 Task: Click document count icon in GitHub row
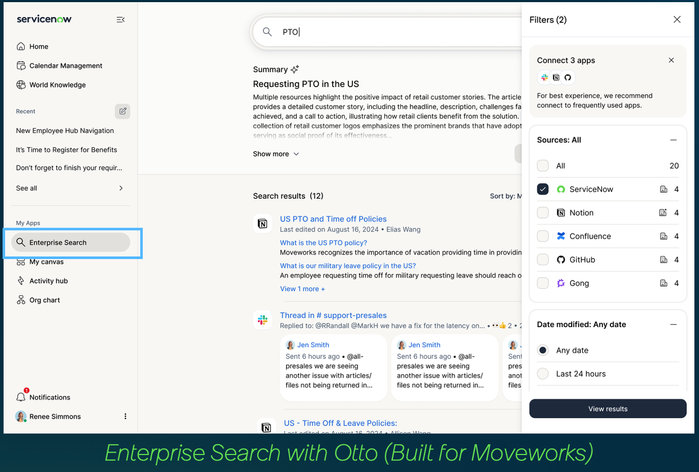(663, 259)
